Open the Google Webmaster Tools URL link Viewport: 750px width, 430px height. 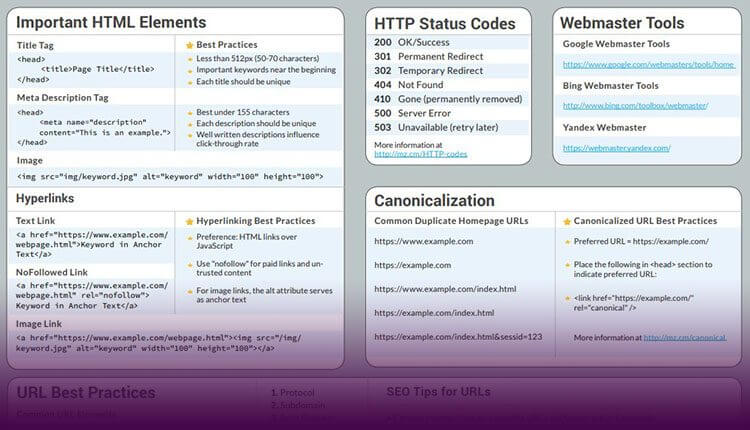[x=648, y=64]
